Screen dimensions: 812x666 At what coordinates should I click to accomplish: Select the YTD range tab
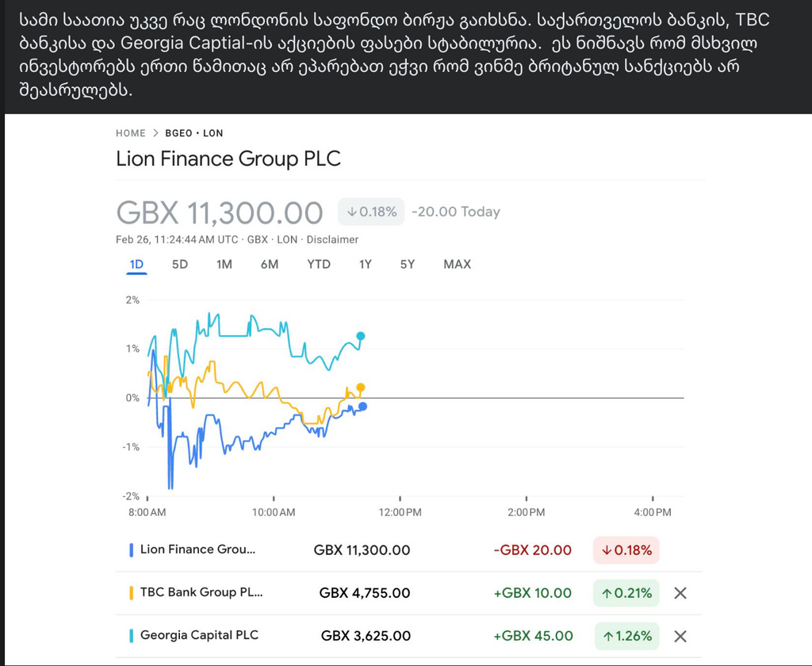pyautogui.click(x=319, y=264)
